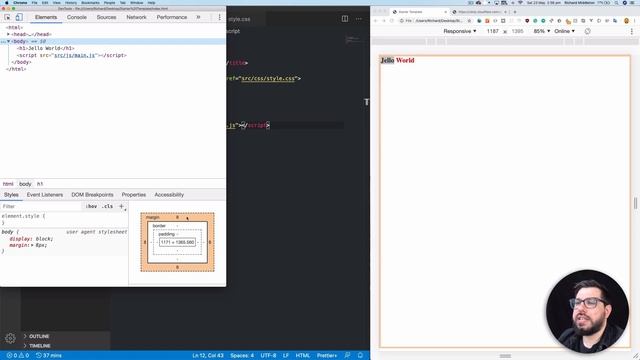Open the src/css/style.css link in editor
The width and height of the screenshot is (640, 360).
click(x=268, y=78)
